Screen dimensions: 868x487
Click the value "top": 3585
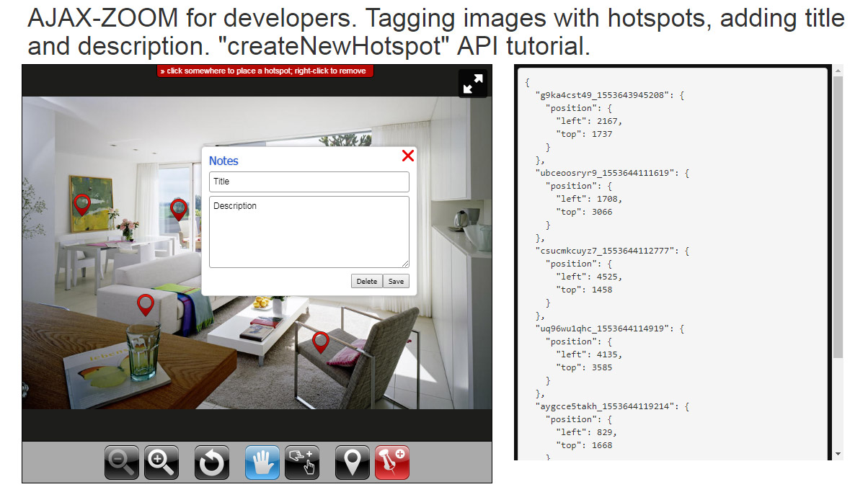tap(584, 367)
